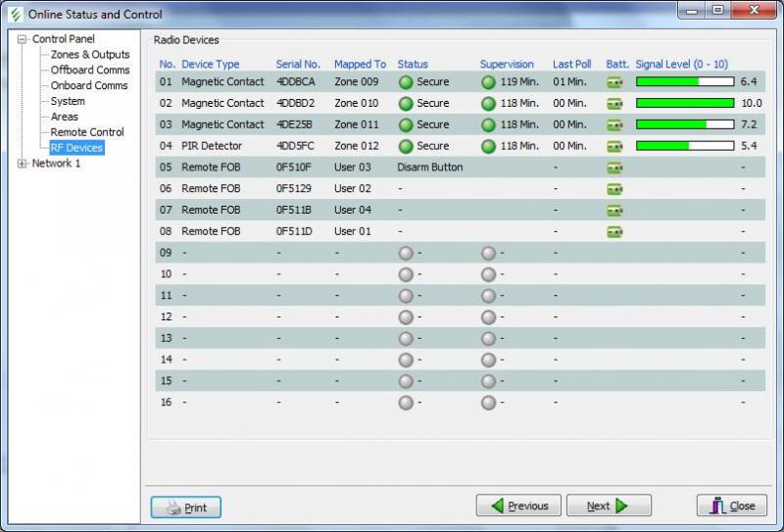Open Offboard Comms tree item
Image resolution: width=784 pixels, height=532 pixels.
[x=90, y=71]
